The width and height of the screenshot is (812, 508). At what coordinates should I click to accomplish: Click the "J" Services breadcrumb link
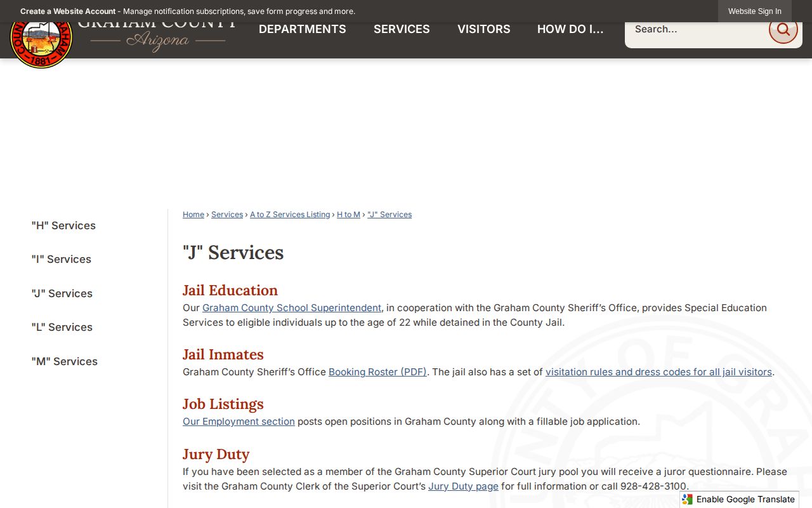(x=390, y=215)
